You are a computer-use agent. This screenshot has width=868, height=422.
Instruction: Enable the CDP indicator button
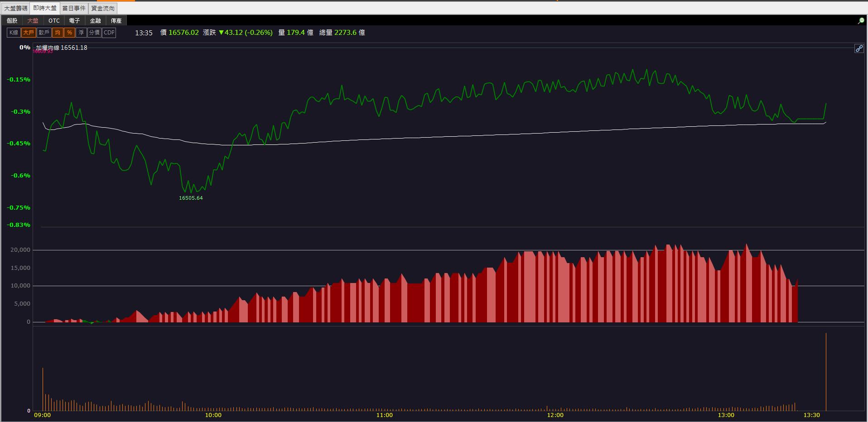109,33
